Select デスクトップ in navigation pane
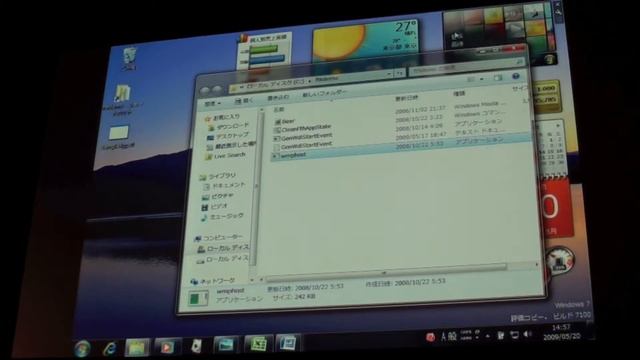This screenshot has width=640, height=360. point(228,136)
